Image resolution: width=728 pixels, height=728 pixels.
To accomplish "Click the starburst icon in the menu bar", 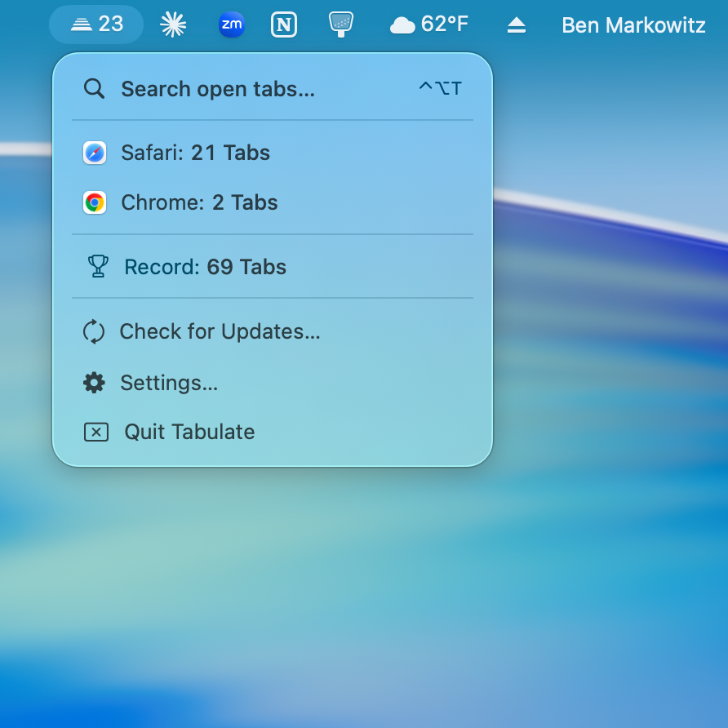I will point(173,24).
